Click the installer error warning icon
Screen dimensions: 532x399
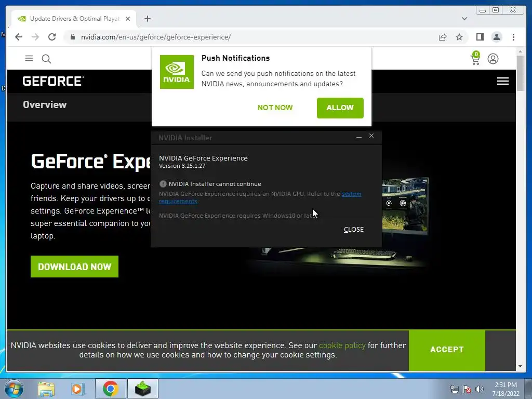click(x=163, y=184)
